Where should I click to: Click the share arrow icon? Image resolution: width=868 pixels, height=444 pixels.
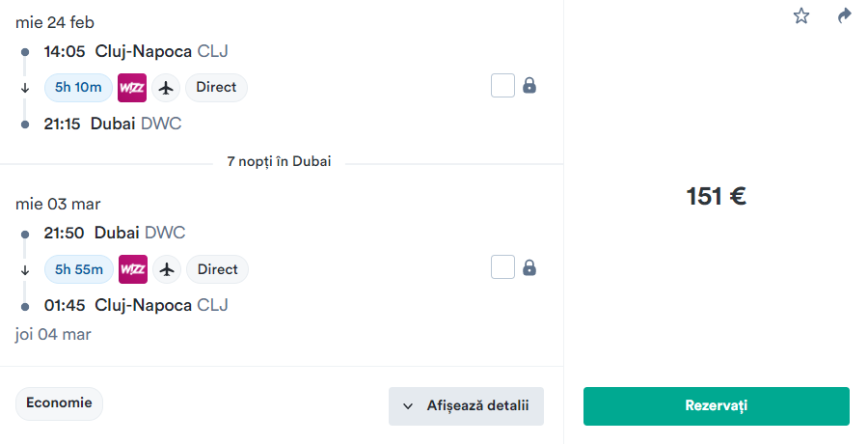(844, 15)
